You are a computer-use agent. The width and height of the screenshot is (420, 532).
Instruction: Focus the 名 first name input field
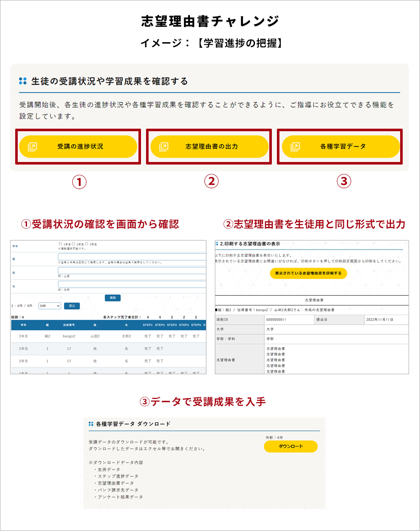(132, 284)
